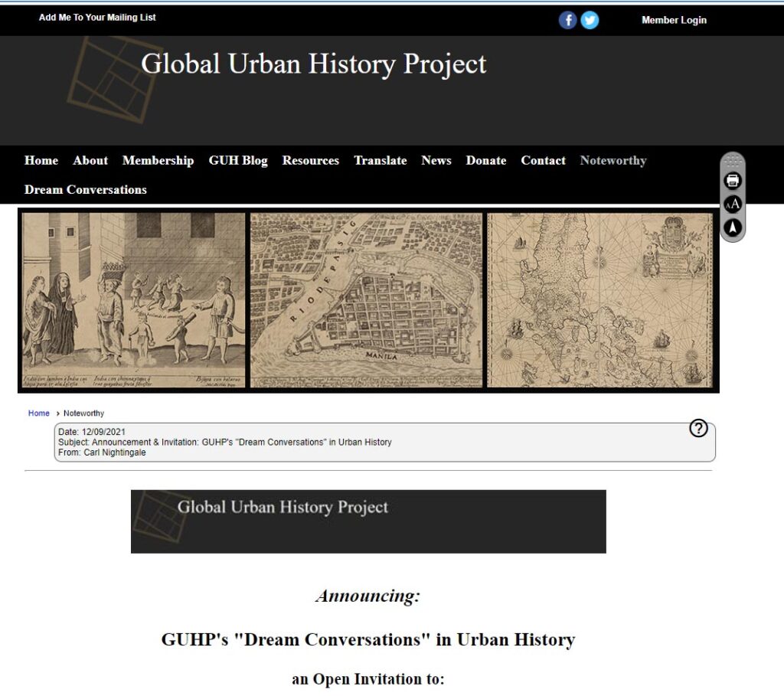Click the an Open Invitation to: heading
The height and width of the screenshot is (696, 784).
(x=368, y=679)
